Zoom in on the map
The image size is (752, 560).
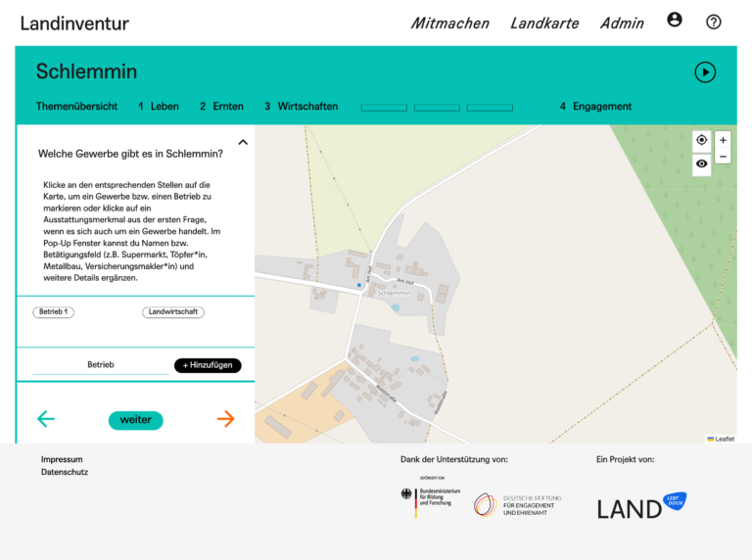(x=723, y=140)
